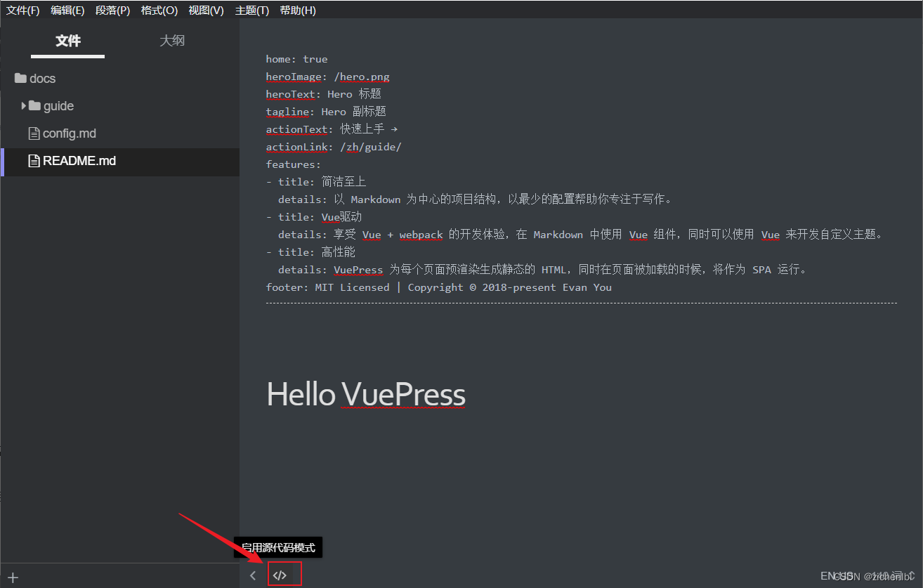923x588 pixels.
Task: Open the 视图(V) menu
Action: point(206,11)
